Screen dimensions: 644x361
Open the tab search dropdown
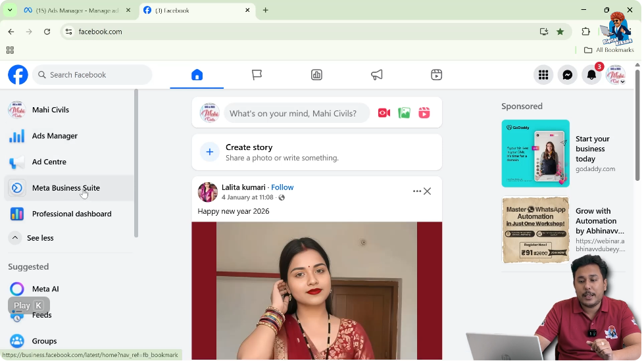(10, 11)
